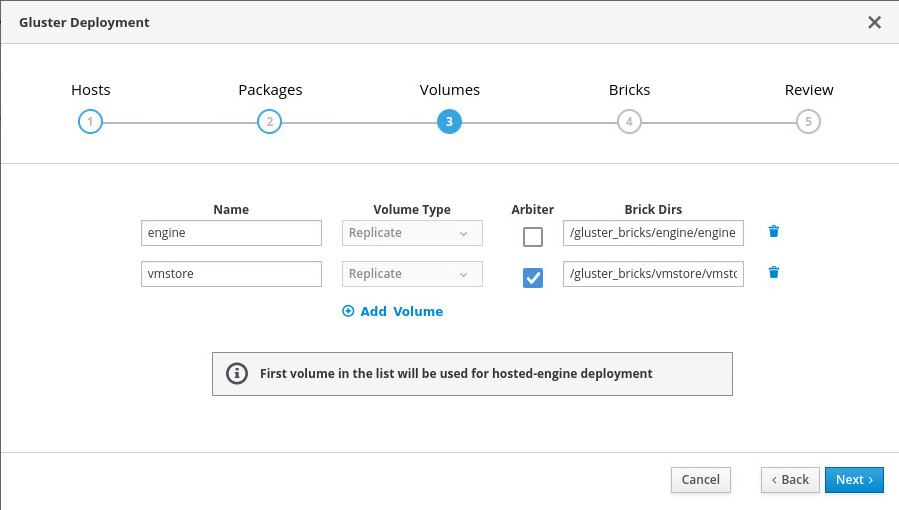The height and width of the screenshot is (510, 899).
Task: Expand Volume Type dropdown for vmstore
Action: click(412, 274)
